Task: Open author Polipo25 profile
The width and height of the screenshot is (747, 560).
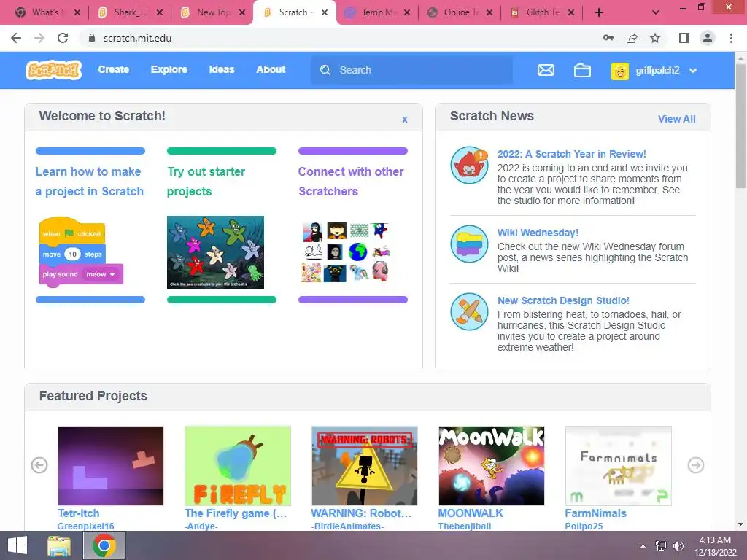Action: coord(584,526)
